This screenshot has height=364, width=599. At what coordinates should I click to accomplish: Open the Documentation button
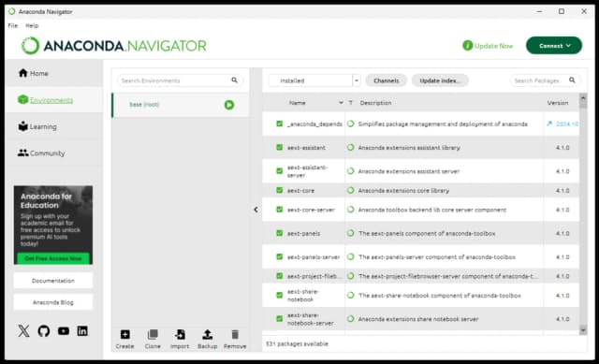tap(53, 281)
